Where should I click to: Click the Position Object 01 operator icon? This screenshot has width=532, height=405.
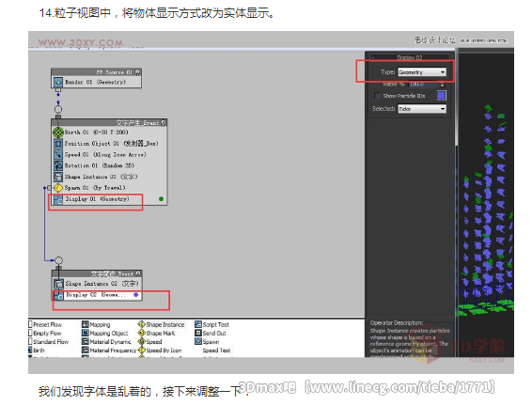coord(58,144)
